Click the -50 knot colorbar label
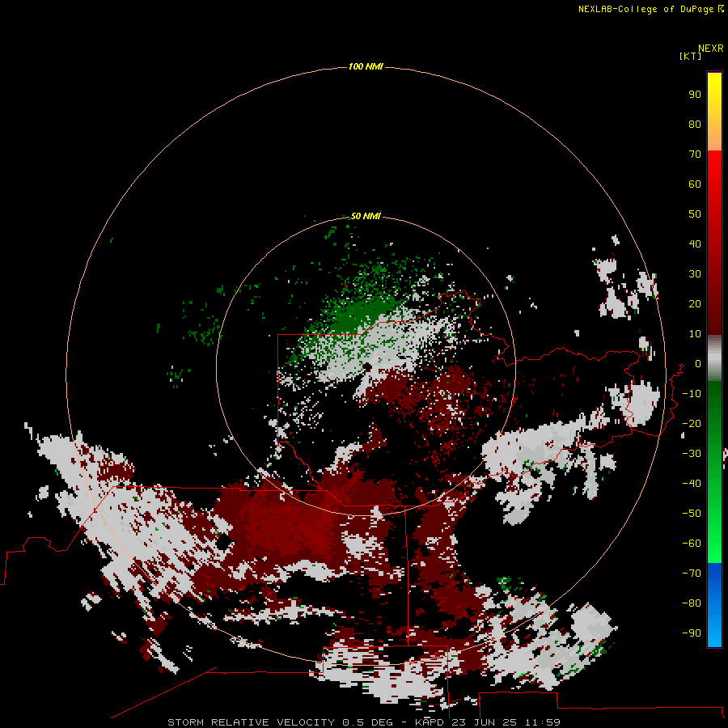This screenshot has width=728, height=728. click(692, 514)
